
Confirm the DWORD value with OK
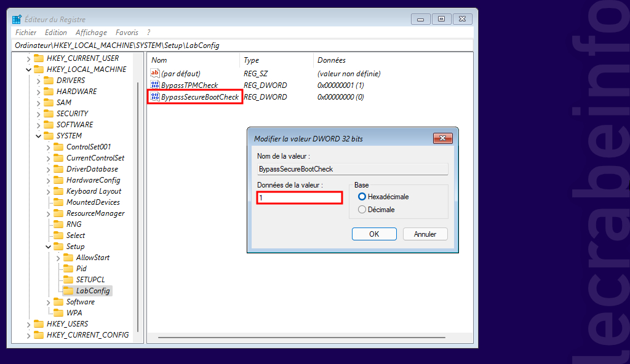coord(374,234)
